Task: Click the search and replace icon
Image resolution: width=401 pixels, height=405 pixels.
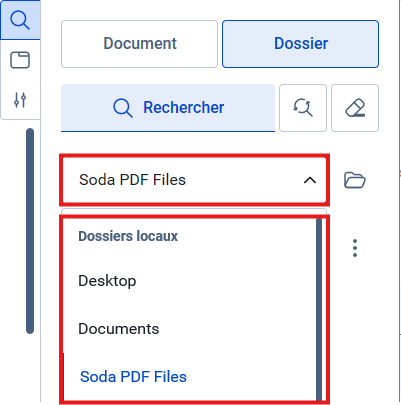Action: 303,108
